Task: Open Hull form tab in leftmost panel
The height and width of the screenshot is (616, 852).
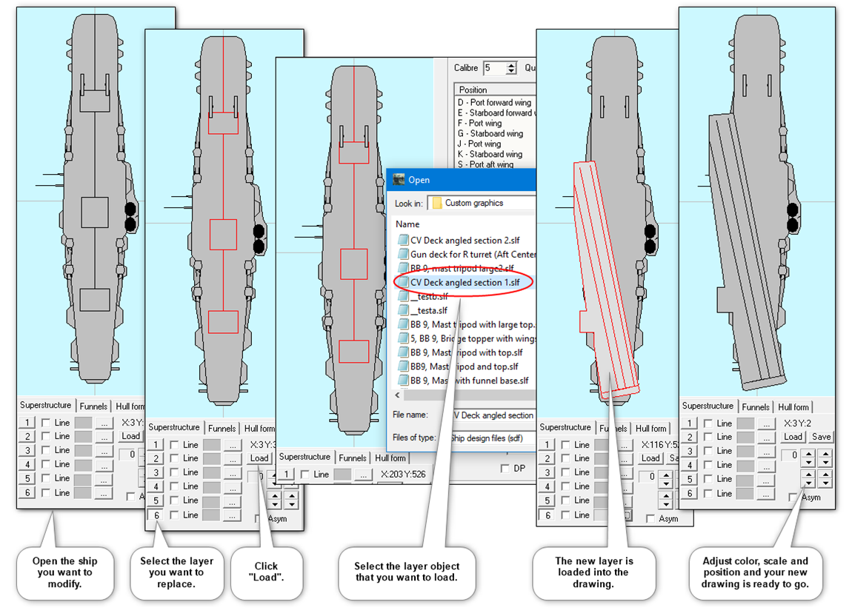Action: pyautogui.click(x=130, y=406)
